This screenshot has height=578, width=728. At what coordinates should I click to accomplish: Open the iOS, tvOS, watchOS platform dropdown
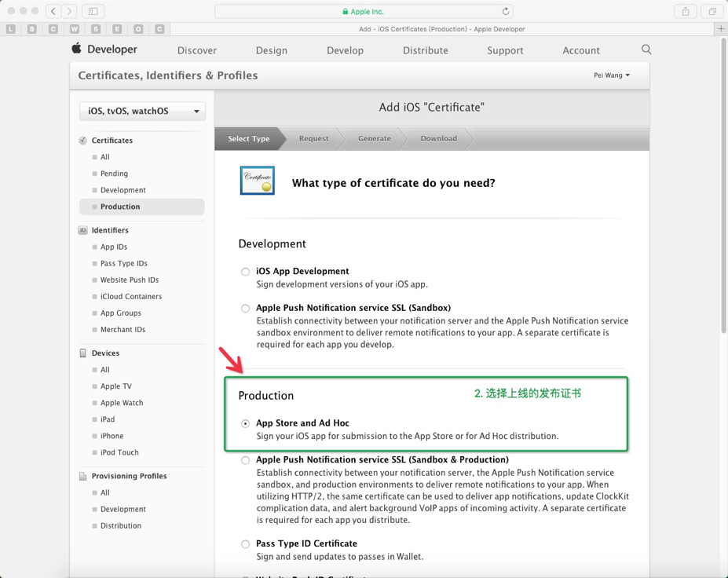tap(142, 111)
